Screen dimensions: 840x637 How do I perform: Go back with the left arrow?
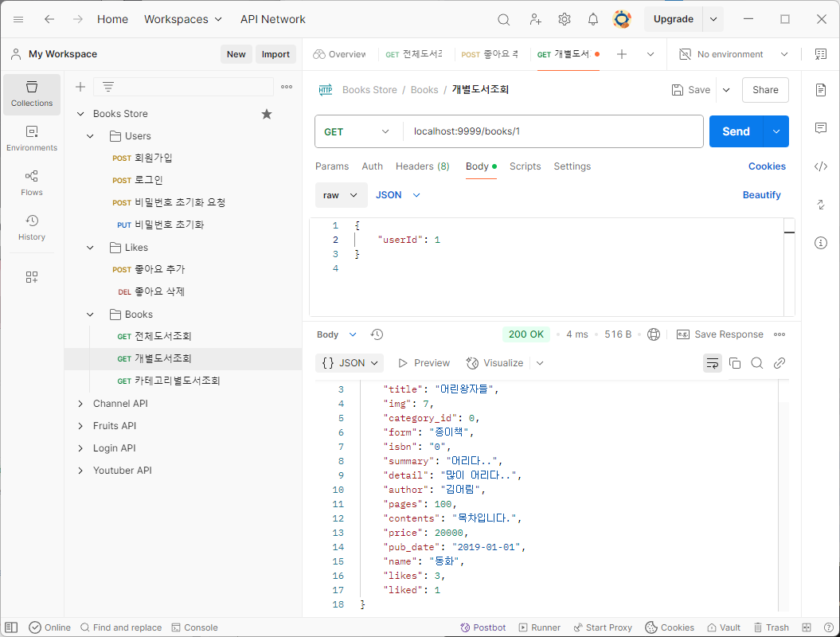[49, 19]
